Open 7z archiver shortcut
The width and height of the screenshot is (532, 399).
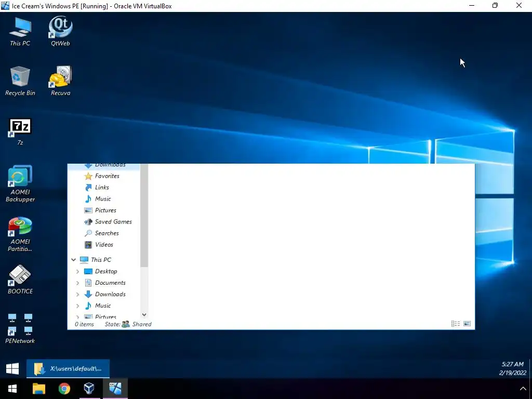pyautogui.click(x=20, y=131)
